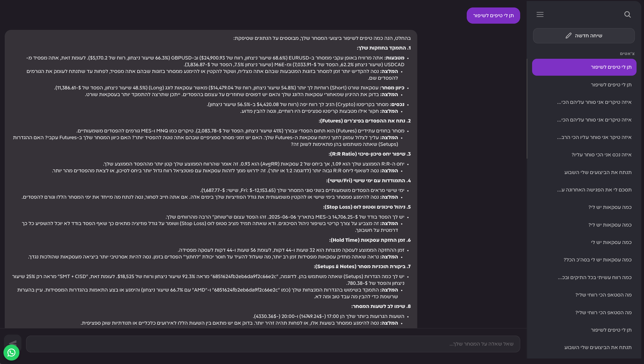
Task: Select the highlighted תן לי טיפים לשיפור conversation
Action: [x=584, y=67]
